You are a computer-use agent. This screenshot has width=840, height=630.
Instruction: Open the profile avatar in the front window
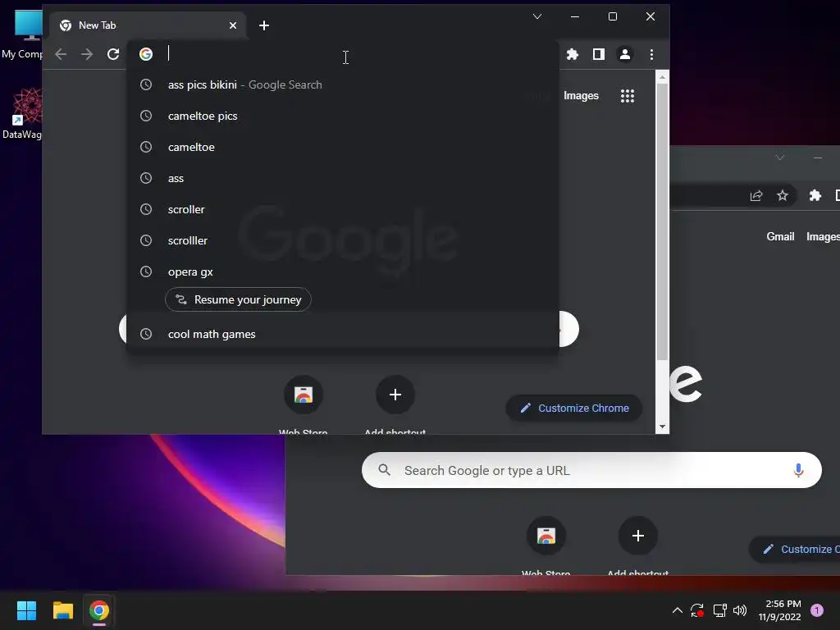coord(624,54)
